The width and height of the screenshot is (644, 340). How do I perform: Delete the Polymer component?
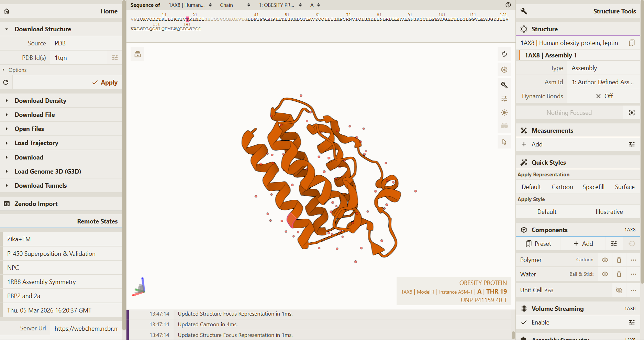[619, 260]
